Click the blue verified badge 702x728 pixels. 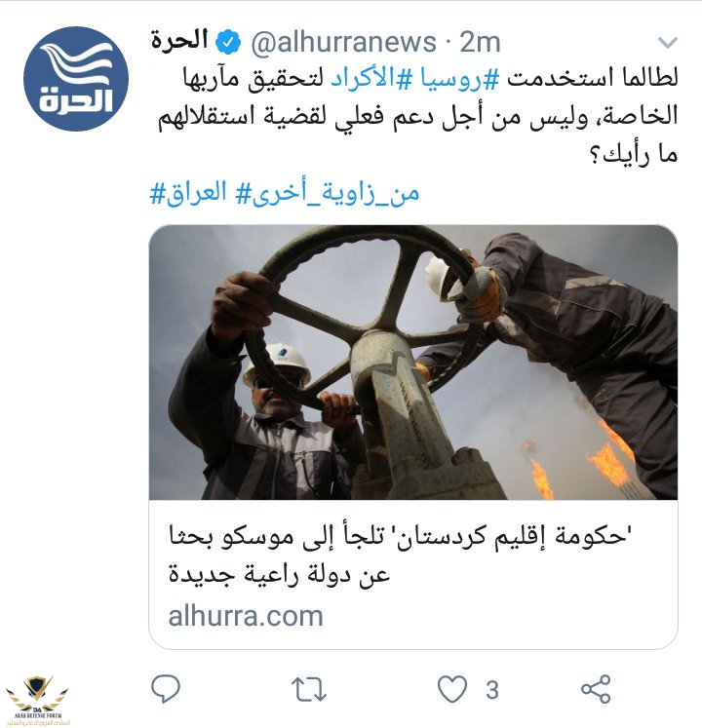pos(228,42)
